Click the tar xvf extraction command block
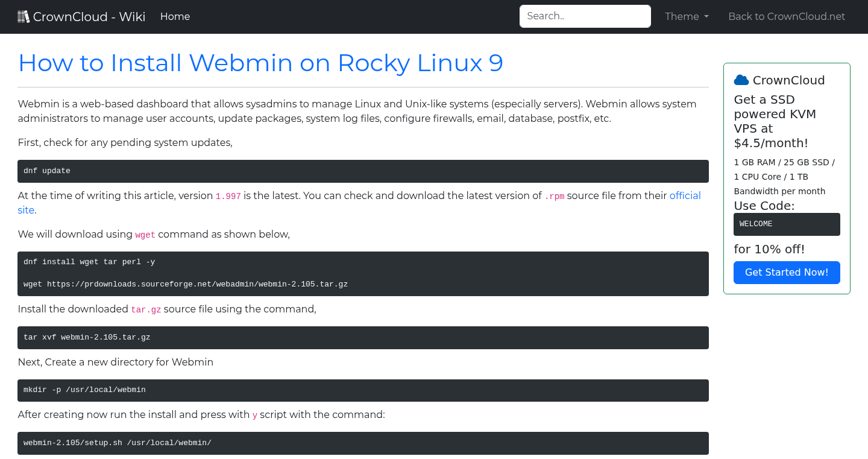The width and height of the screenshot is (868, 459). (x=362, y=337)
